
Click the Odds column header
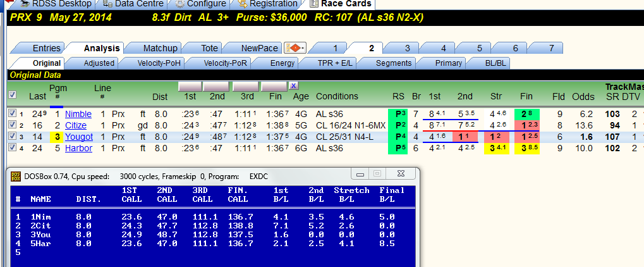583,97
